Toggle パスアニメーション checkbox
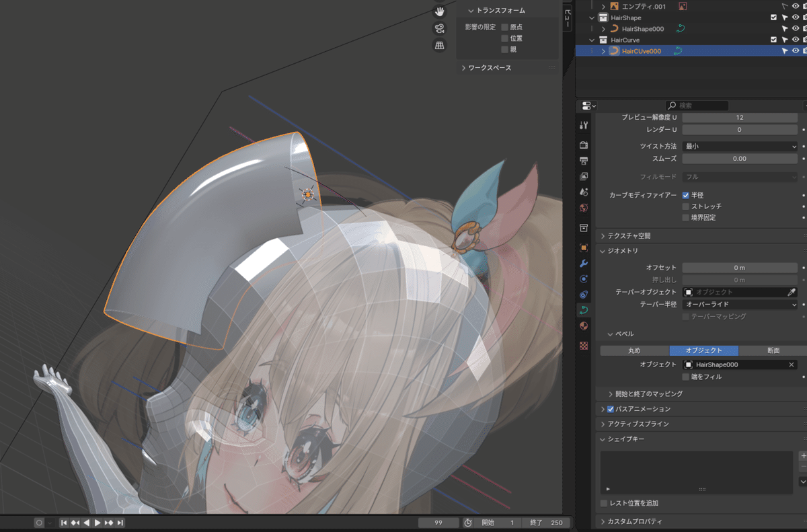 coord(611,409)
